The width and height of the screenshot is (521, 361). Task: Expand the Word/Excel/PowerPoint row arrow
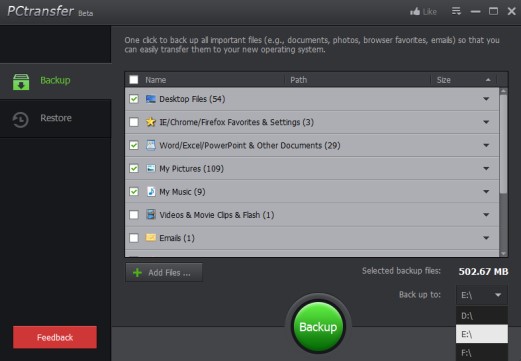tap(486, 145)
